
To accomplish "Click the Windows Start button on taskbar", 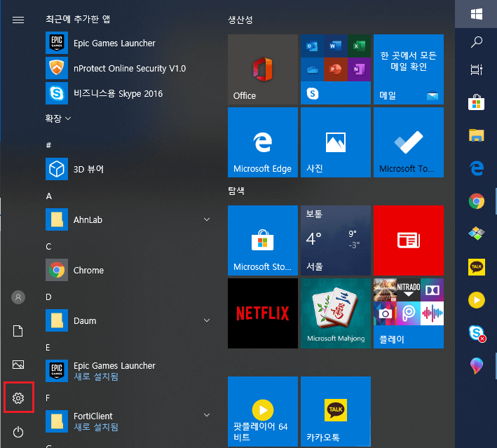I will coord(477,14).
